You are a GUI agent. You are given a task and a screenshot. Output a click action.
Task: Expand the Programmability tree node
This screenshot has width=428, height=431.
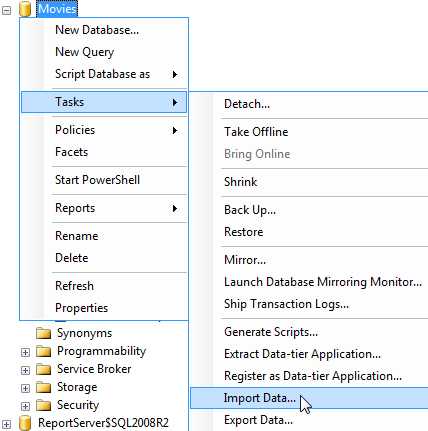click(x=25, y=352)
